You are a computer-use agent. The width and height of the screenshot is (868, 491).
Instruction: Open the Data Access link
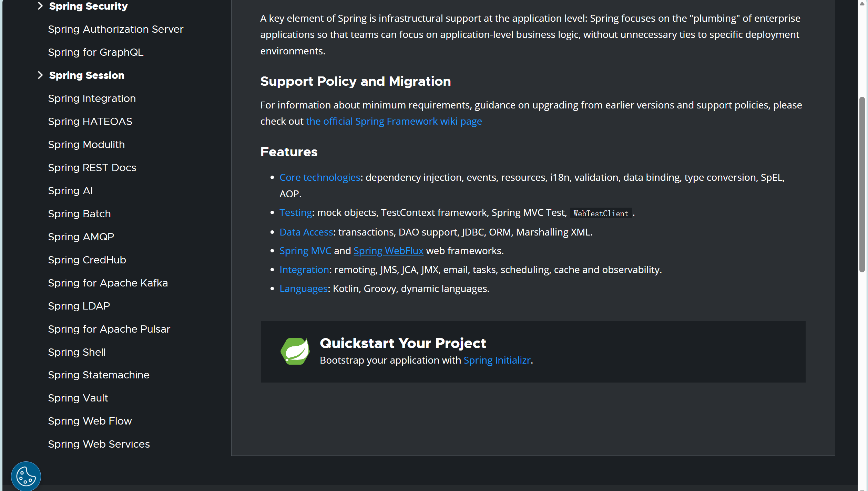coord(306,232)
